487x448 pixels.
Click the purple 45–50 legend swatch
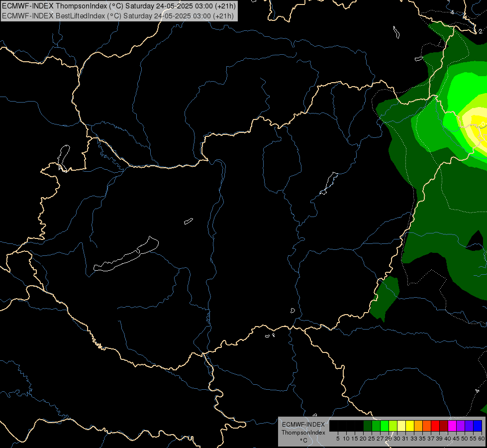tap(461, 426)
